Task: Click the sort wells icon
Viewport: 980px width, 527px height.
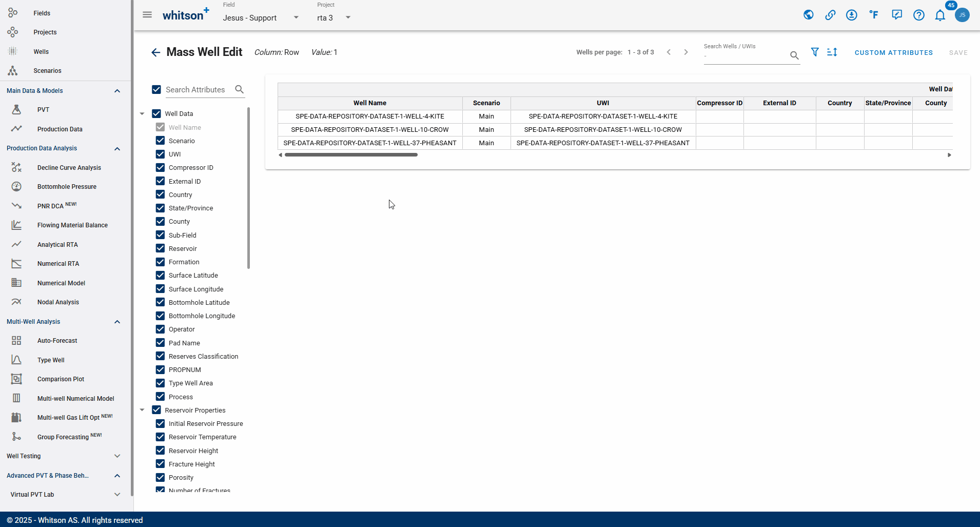Action: pos(832,52)
